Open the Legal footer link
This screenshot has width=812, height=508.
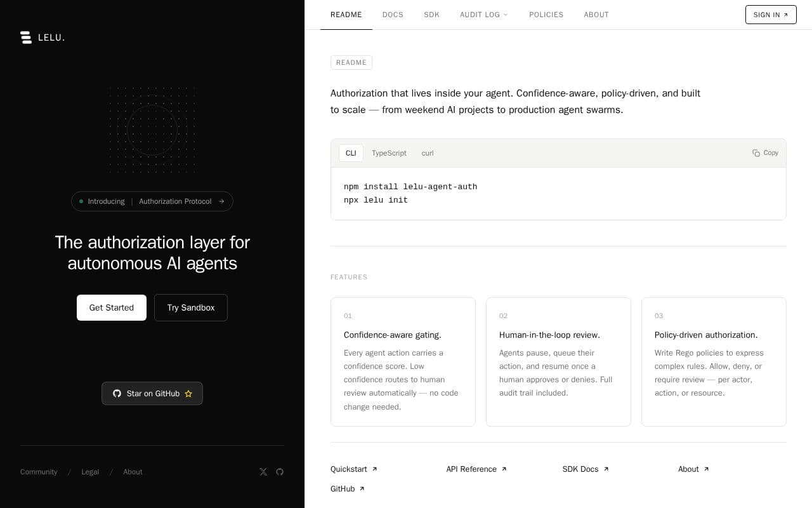(90, 472)
